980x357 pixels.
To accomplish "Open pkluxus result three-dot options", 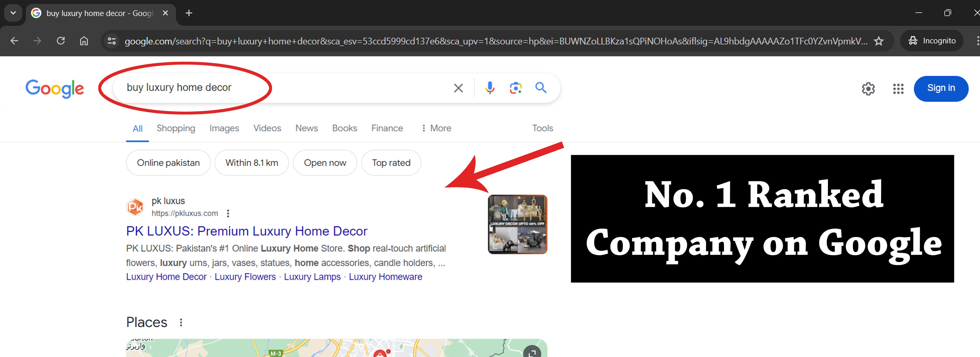I will click(x=228, y=214).
